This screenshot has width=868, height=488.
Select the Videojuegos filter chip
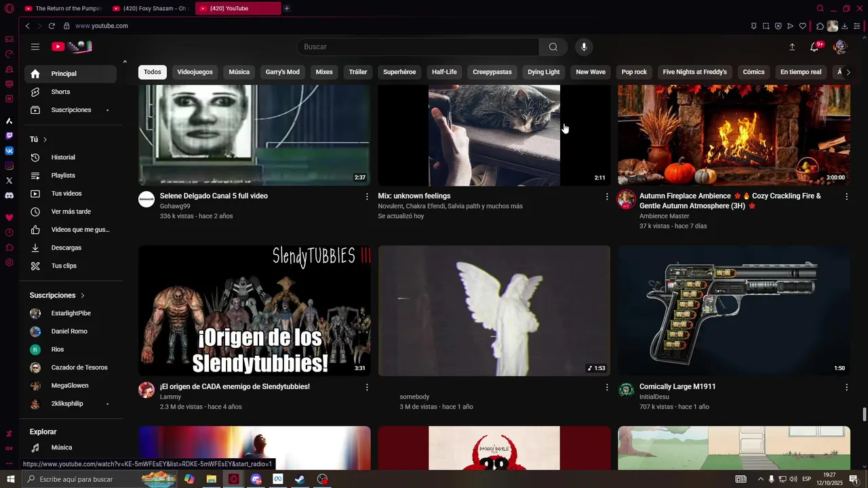click(195, 72)
